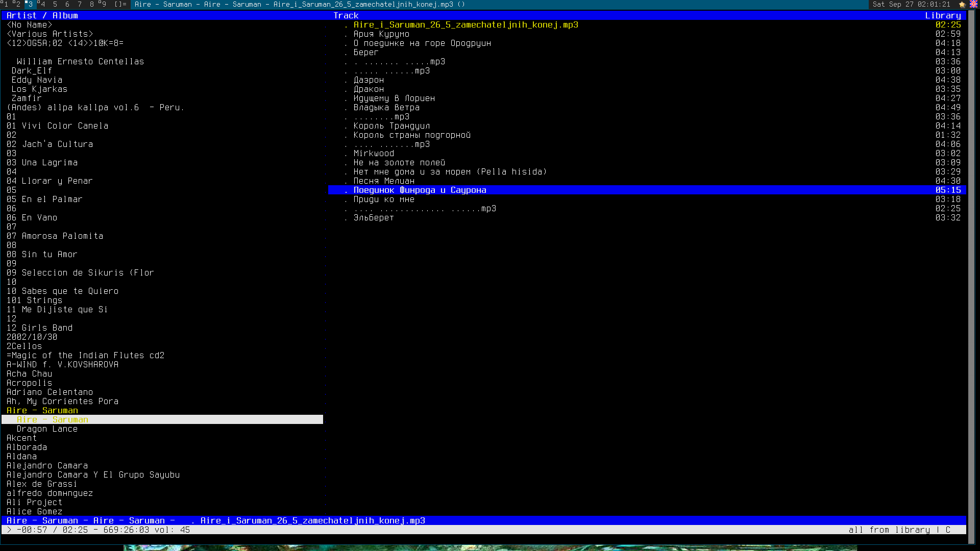980x551 pixels.
Task: Select track Король Трандуил
Action: pyautogui.click(x=391, y=126)
